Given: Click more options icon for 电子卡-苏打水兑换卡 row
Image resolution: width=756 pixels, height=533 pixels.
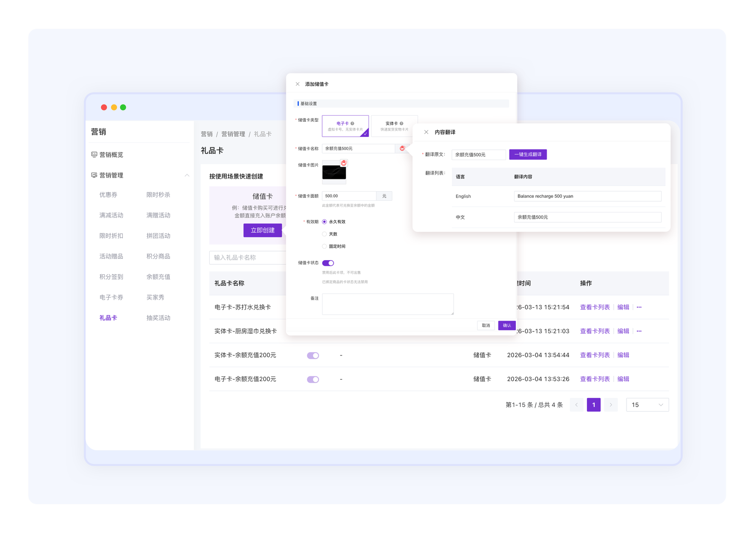Looking at the screenshot, I should click(639, 307).
